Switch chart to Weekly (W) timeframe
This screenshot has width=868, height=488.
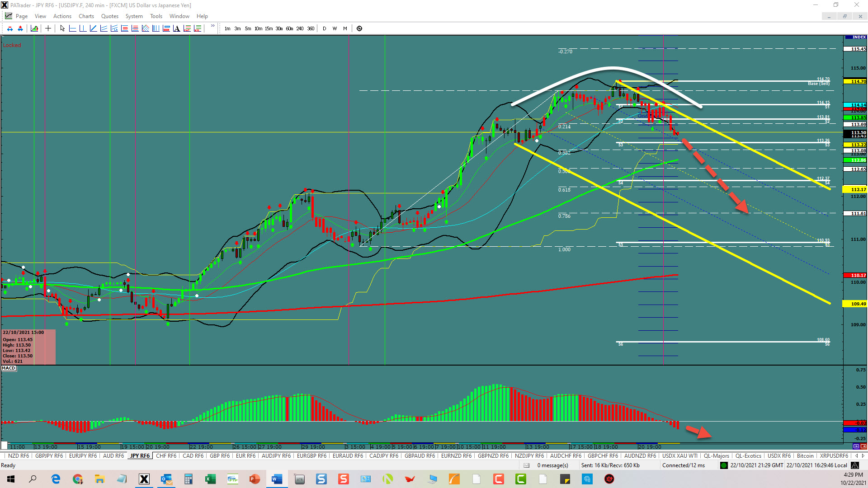coord(335,28)
